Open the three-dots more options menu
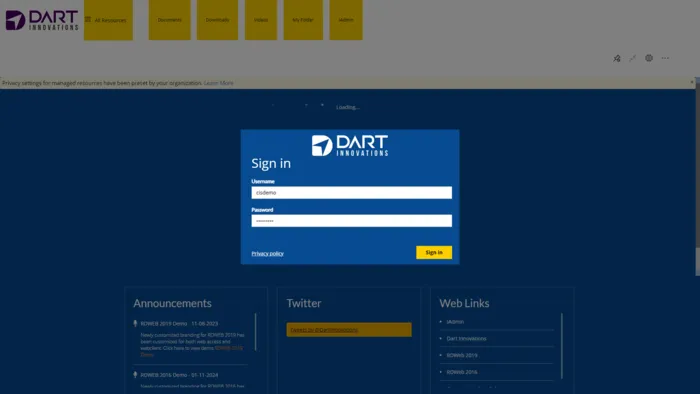The width and height of the screenshot is (700, 394). (x=665, y=58)
